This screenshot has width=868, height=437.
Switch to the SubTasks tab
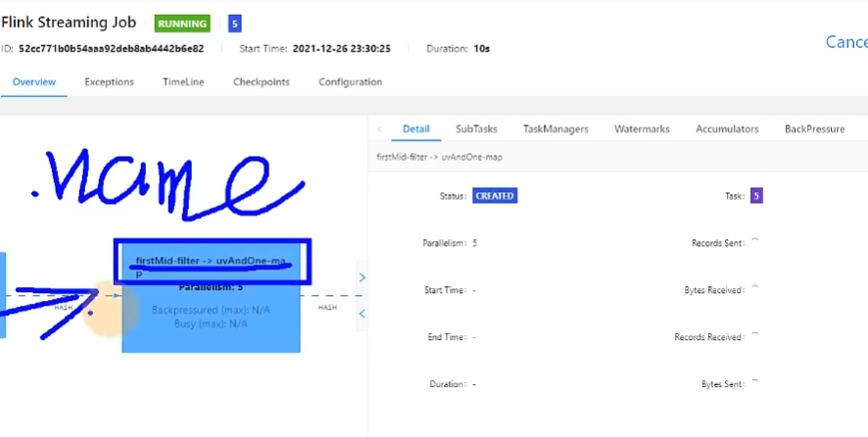click(477, 129)
